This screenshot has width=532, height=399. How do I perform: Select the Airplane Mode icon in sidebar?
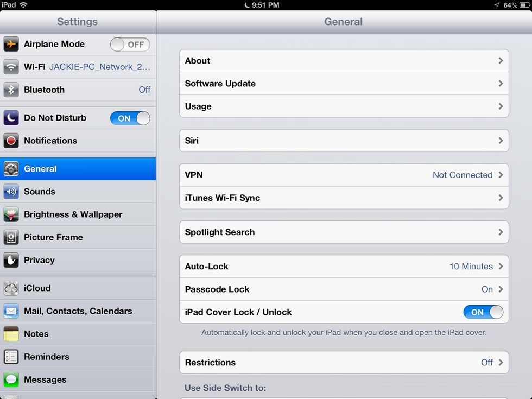[11, 44]
